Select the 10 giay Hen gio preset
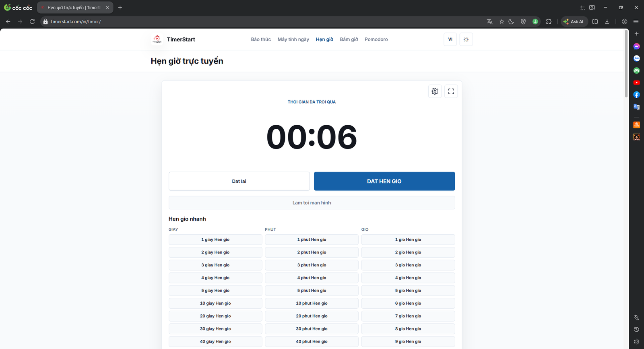This screenshot has height=349, width=644. click(x=215, y=304)
